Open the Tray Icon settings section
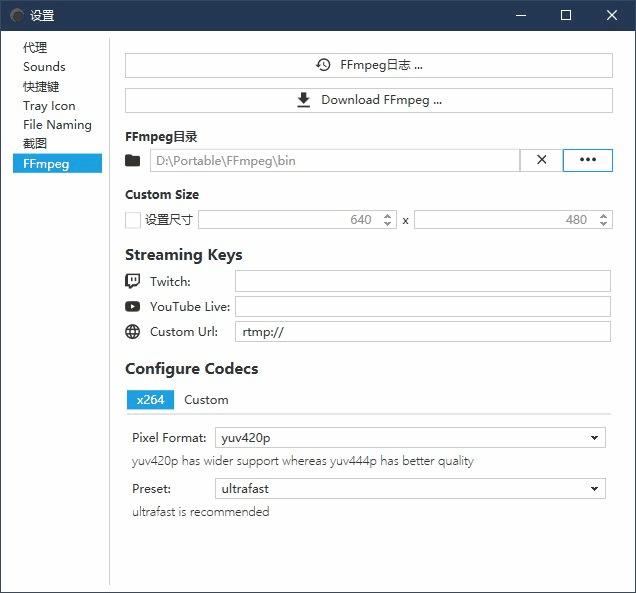The height and width of the screenshot is (593, 636). click(x=49, y=106)
